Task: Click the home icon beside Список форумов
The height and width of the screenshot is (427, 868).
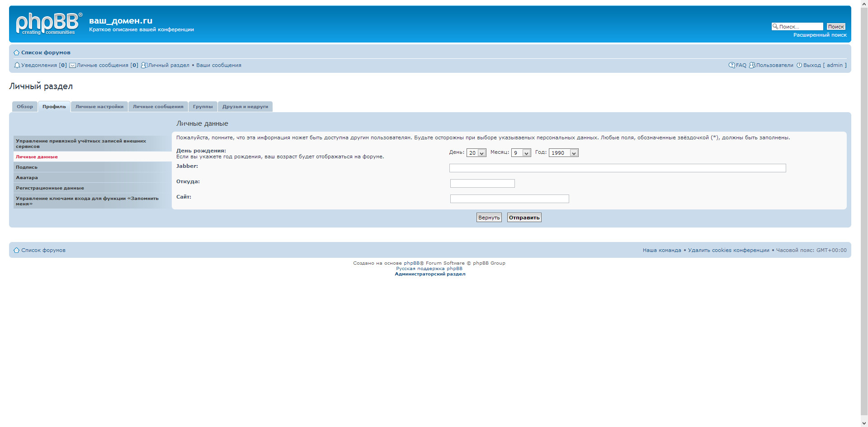Action: (17, 53)
